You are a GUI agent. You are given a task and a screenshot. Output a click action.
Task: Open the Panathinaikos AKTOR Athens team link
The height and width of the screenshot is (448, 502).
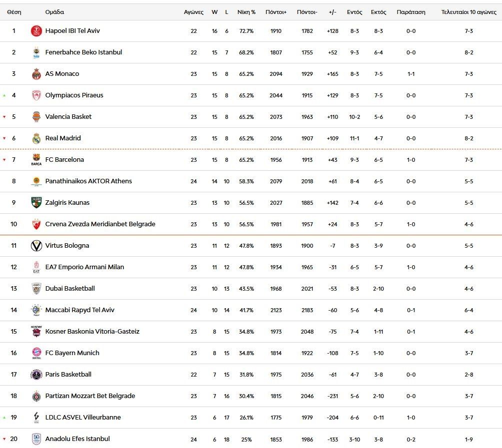[x=88, y=181]
